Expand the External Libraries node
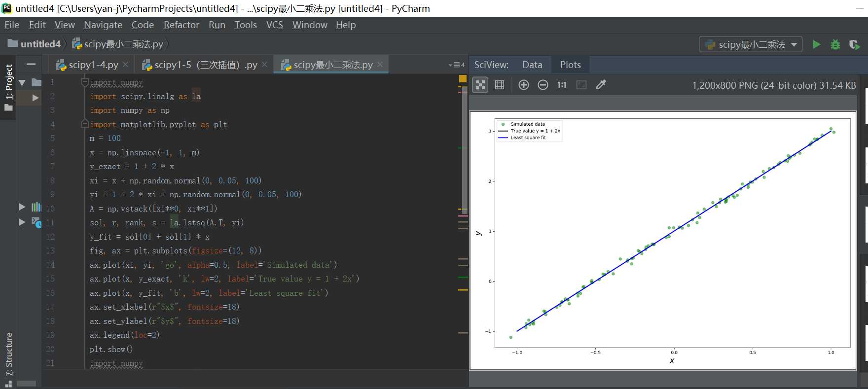This screenshot has height=389, width=868. pos(22,207)
